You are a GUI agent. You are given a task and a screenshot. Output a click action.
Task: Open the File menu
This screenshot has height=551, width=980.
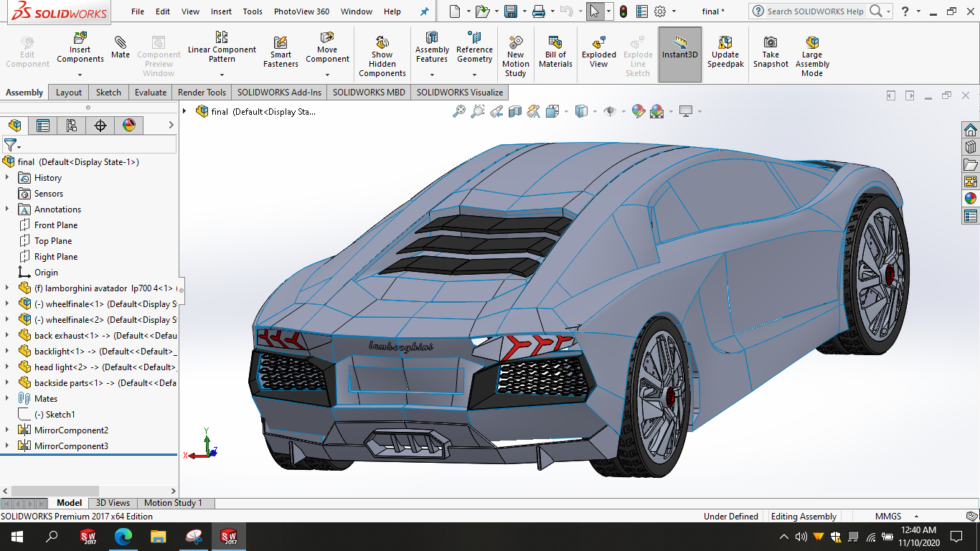click(x=138, y=11)
